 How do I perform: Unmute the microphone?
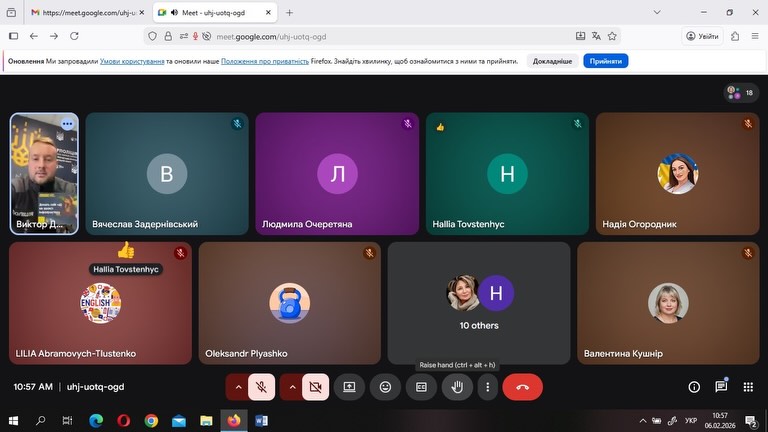coord(261,386)
